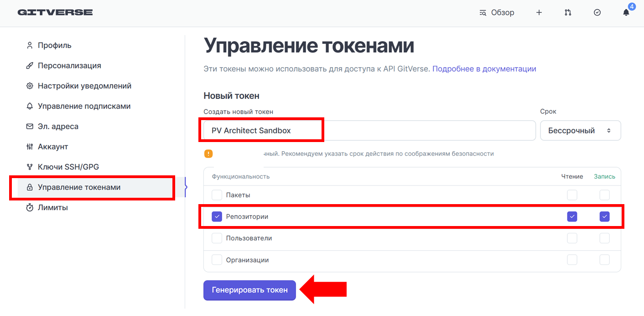The height and width of the screenshot is (316, 644).
Task: Open pull requests icon in header
Action: [x=568, y=13]
